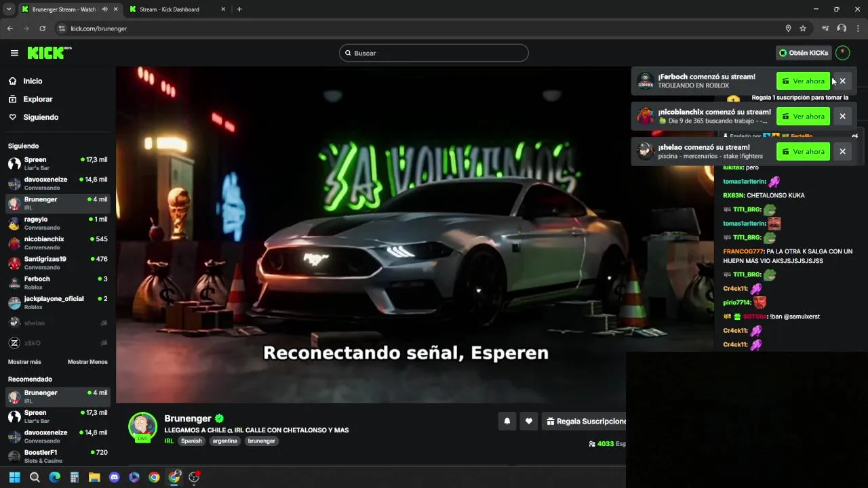This screenshot has width=868, height=488.
Task: Toggle the heart follow button for Brunenger
Action: pyautogui.click(x=529, y=421)
